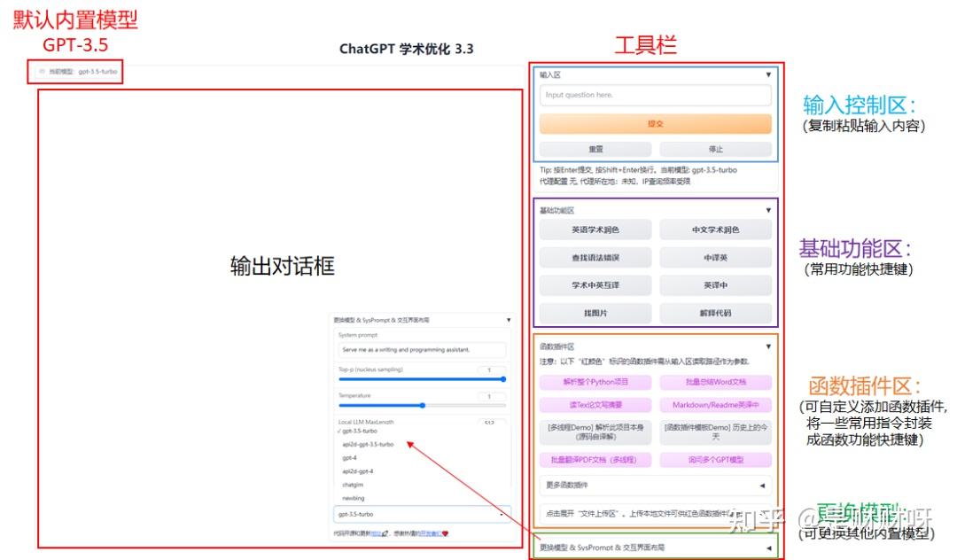Click 批量翻译PDF文档 (多线程) plugin
Image resolution: width=957 pixels, height=560 pixels.
click(x=595, y=459)
